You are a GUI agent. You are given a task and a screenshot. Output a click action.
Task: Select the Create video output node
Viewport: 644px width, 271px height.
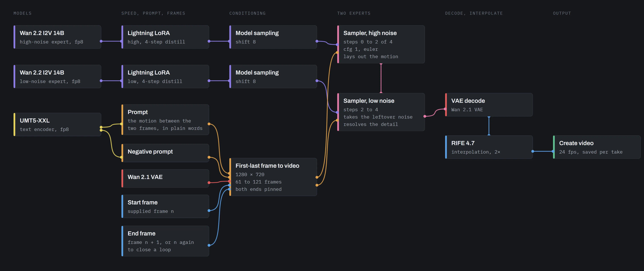pyautogui.click(x=597, y=147)
